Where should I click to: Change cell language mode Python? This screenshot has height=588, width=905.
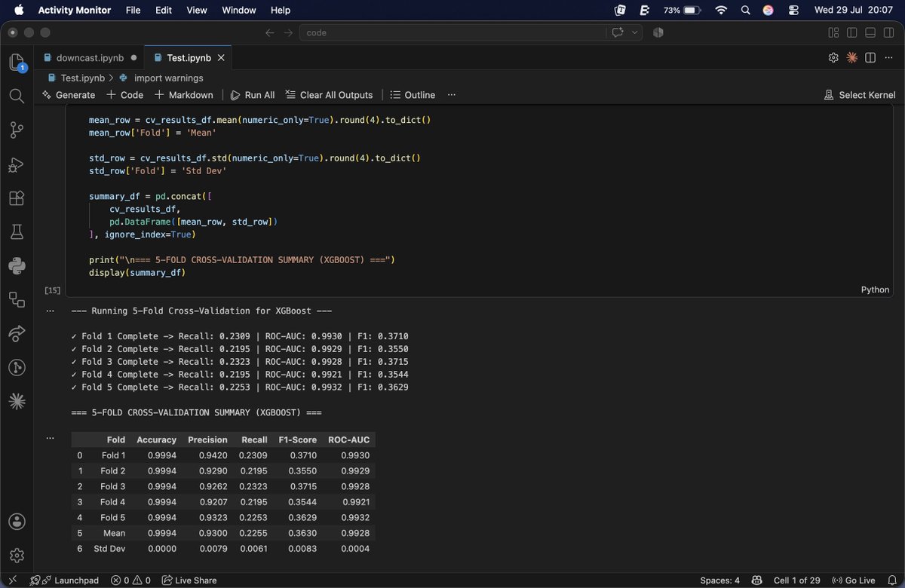pos(875,289)
